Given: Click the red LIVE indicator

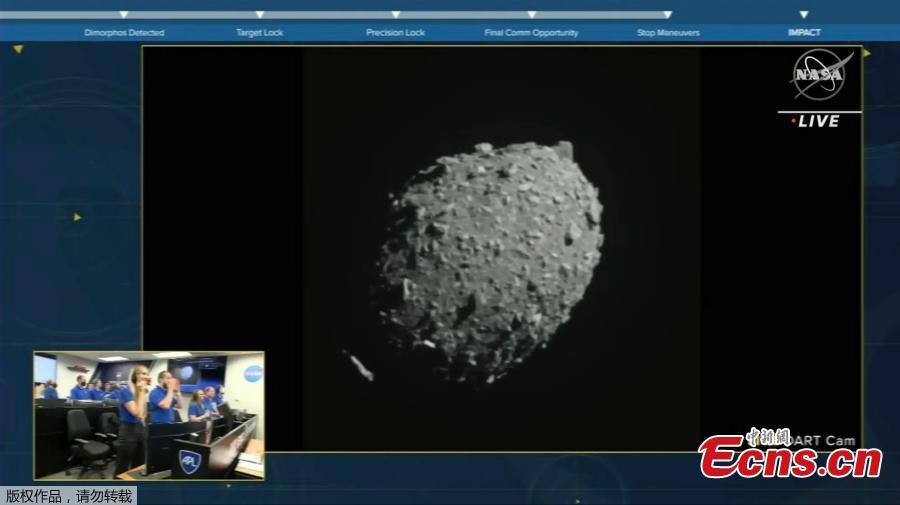Looking at the screenshot, I should click(816, 121).
